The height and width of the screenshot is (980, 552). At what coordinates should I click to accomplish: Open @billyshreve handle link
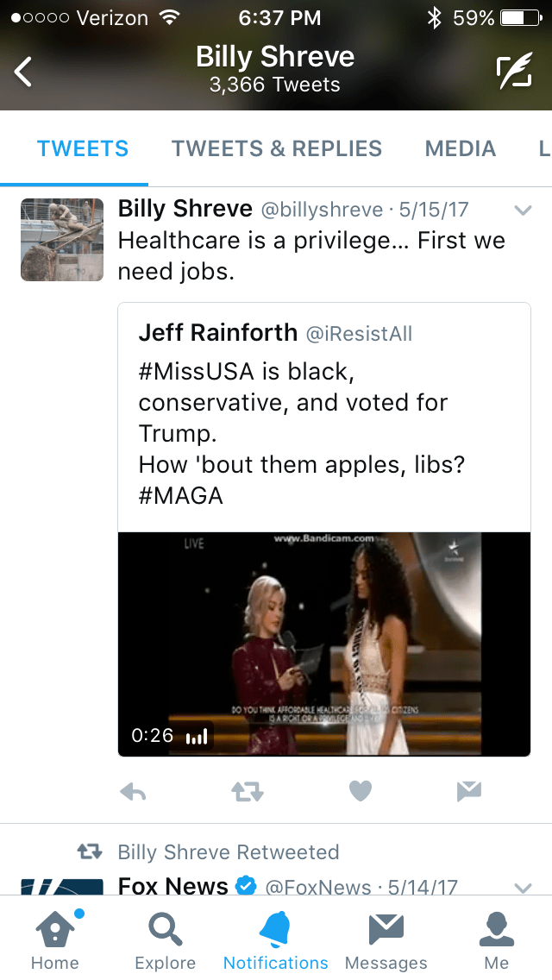pyautogui.click(x=322, y=210)
